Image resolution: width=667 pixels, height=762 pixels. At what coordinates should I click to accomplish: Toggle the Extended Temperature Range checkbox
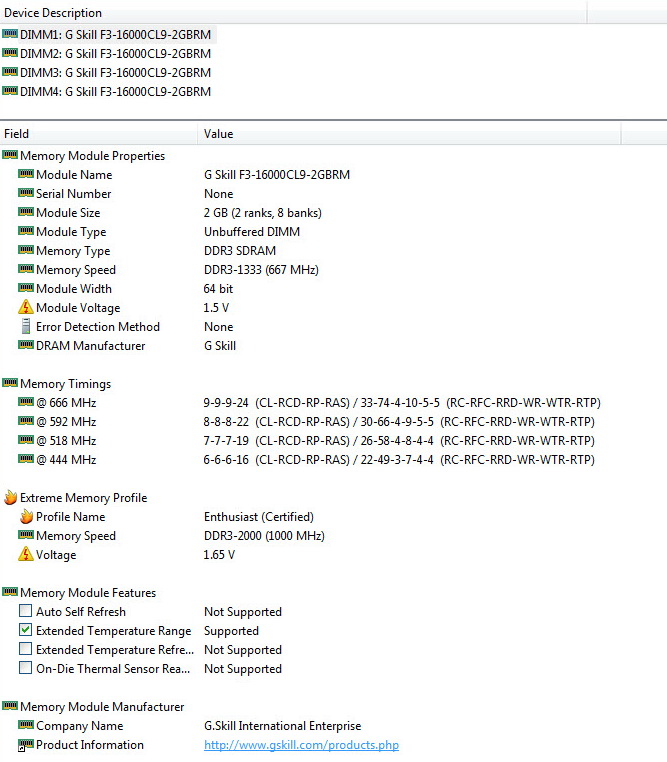click(26, 630)
